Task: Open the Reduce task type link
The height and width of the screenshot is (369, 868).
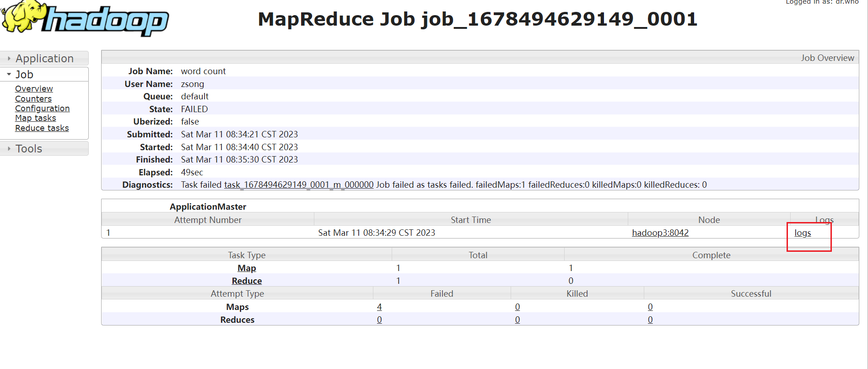Action: pyautogui.click(x=247, y=281)
